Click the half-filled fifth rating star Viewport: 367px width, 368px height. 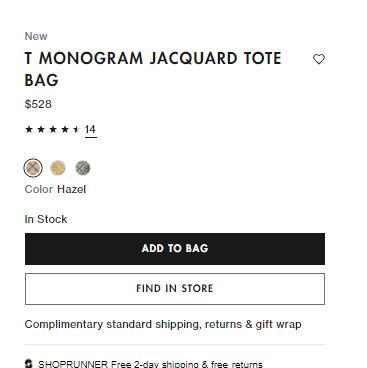pos(76,129)
